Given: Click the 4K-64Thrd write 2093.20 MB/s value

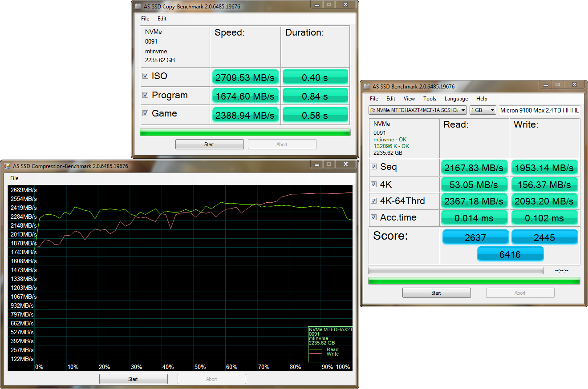Looking at the screenshot, I should point(544,201).
